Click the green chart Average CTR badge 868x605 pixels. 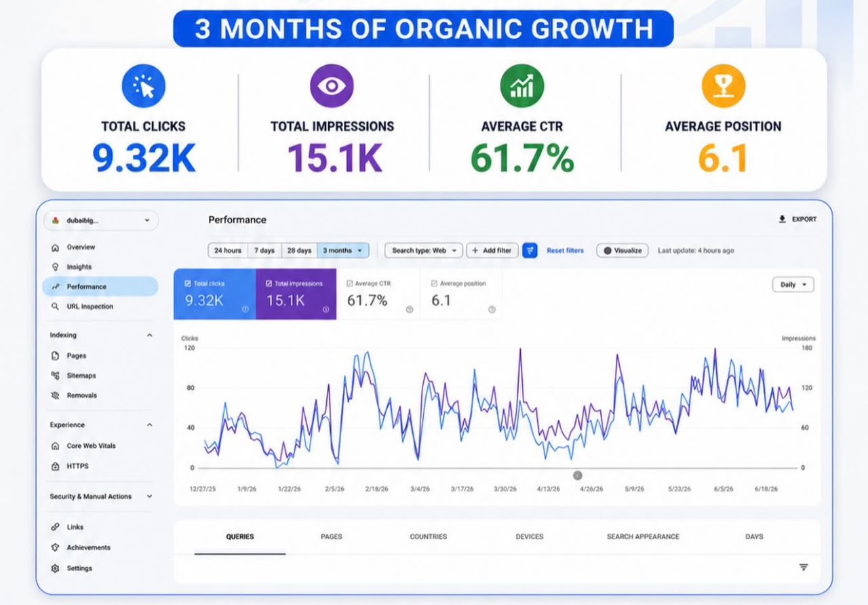(x=521, y=86)
